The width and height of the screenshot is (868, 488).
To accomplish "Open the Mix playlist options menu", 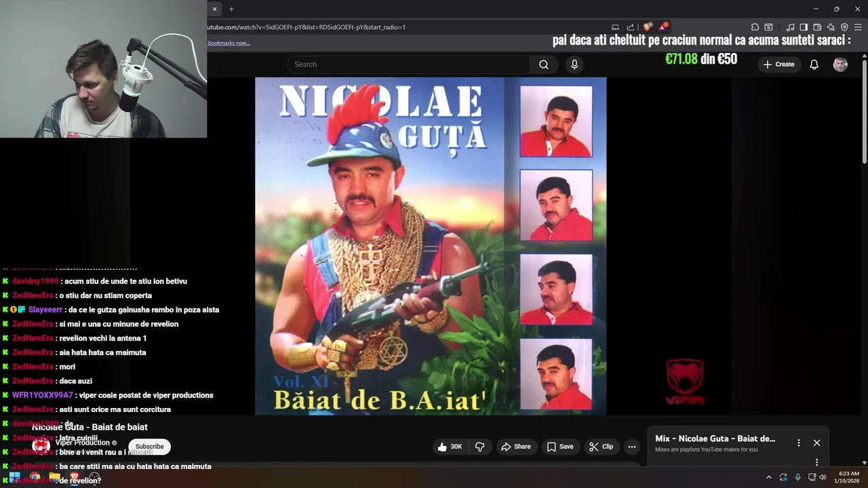I will point(798,443).
